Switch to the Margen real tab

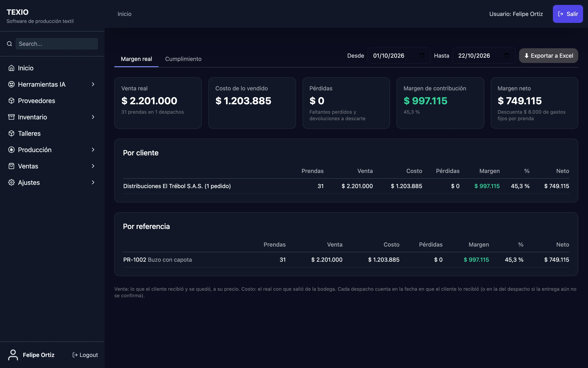(136, 59)
